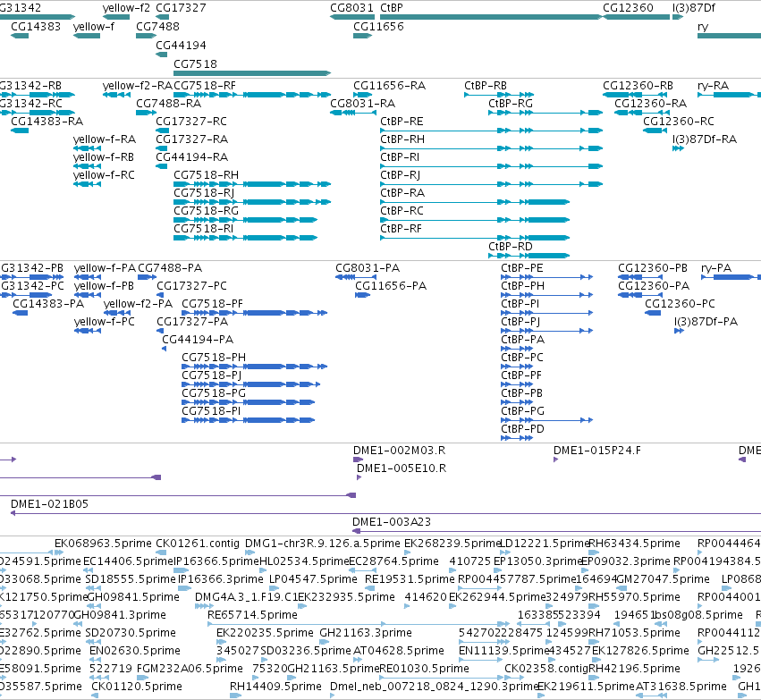This screenshot has height=700, width=761.
Task: Click BAC end DME1-015P24.F
Action: click(597, 451)
